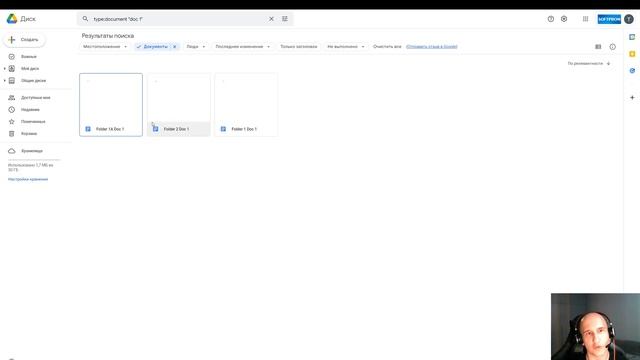Open the Люди people filter dropdown

tap(196, 47)
